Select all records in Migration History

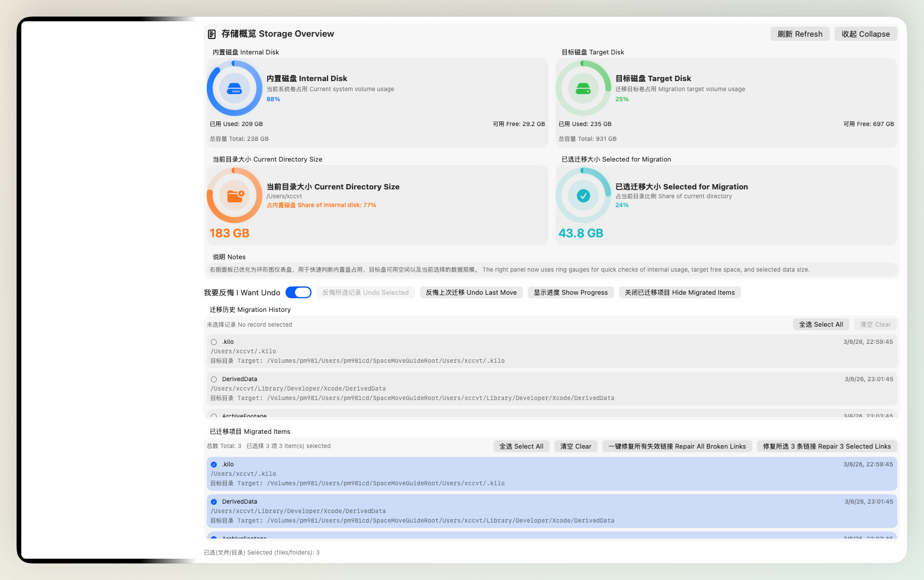point(821,324)
